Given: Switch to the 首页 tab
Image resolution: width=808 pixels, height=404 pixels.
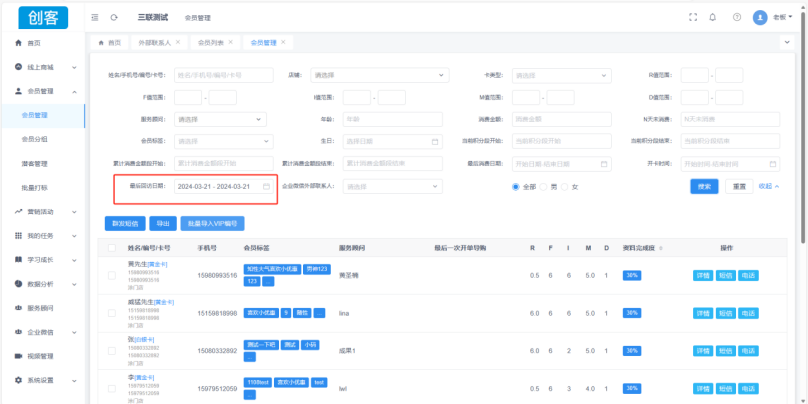Looking at the screenshot, I should click(x=110, y=43).
